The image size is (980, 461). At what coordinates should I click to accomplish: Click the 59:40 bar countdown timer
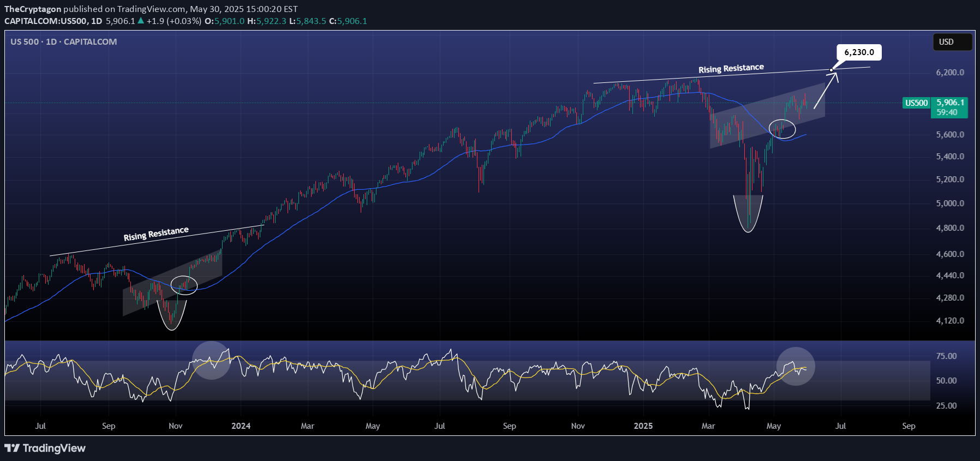click(x=947, y=112)
